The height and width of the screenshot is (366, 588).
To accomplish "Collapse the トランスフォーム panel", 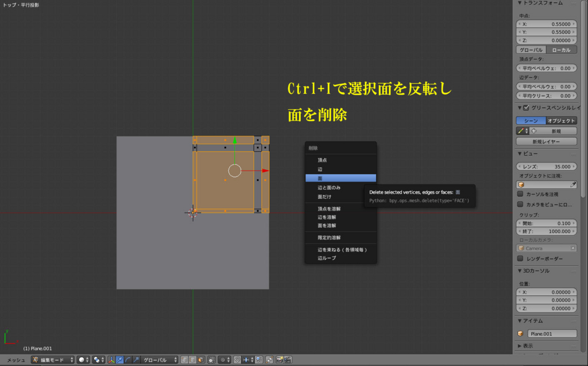I will click(x=520, y=3).
